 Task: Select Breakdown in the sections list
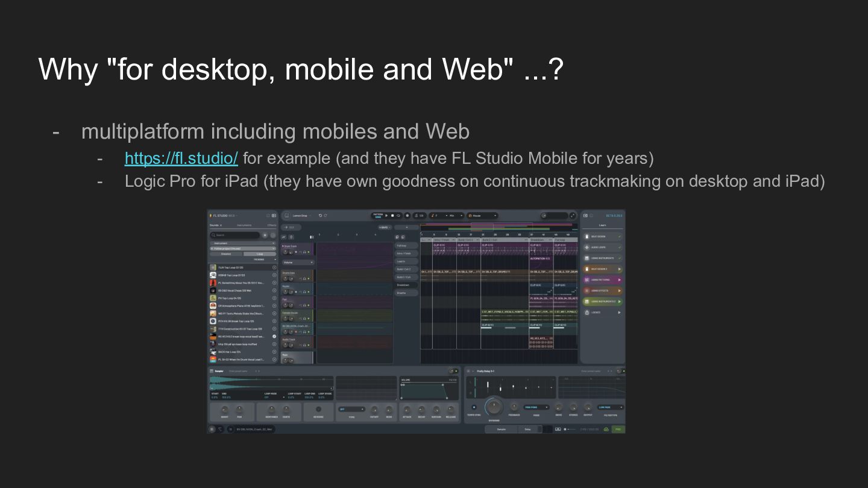pyautogui.click(x=406, y=285)
